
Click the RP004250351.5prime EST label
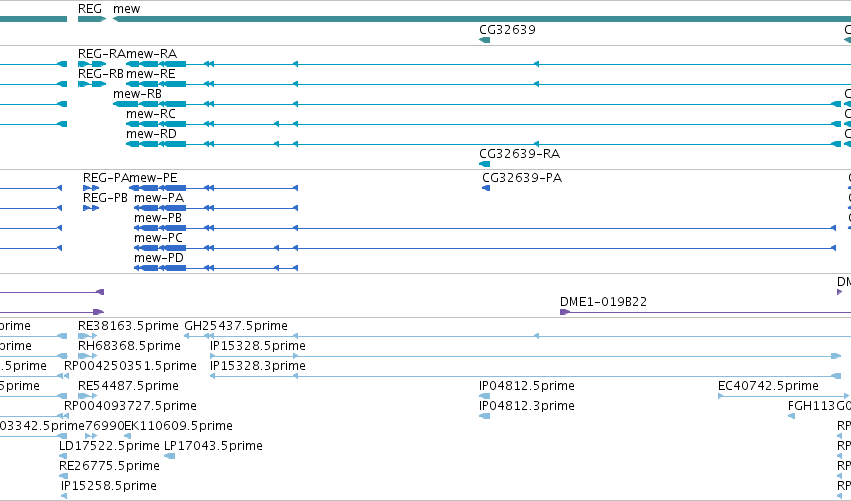[x=130, y=366]
